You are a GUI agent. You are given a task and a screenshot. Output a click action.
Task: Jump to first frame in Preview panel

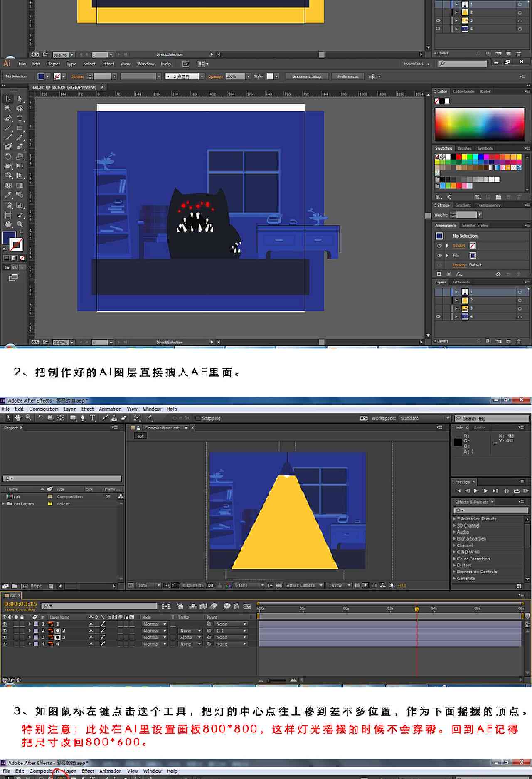[x=458, y=491]
